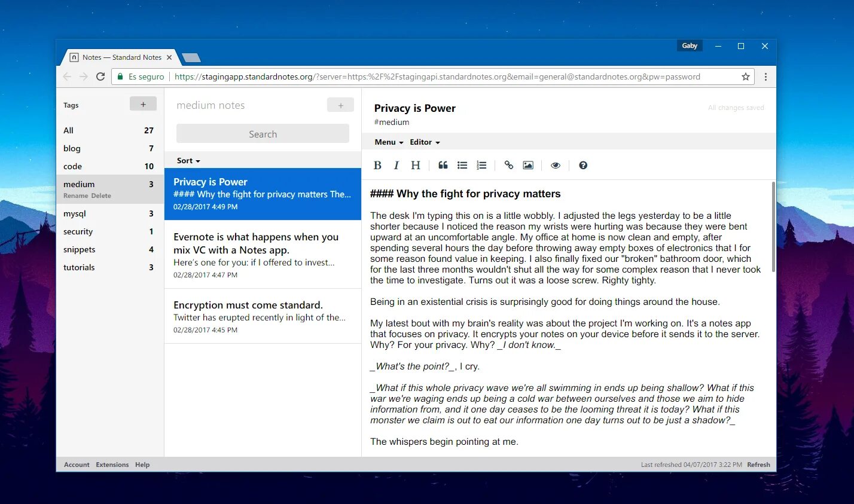Click Rename under the medium tag

pyautogui.click(x=75, y=196)
